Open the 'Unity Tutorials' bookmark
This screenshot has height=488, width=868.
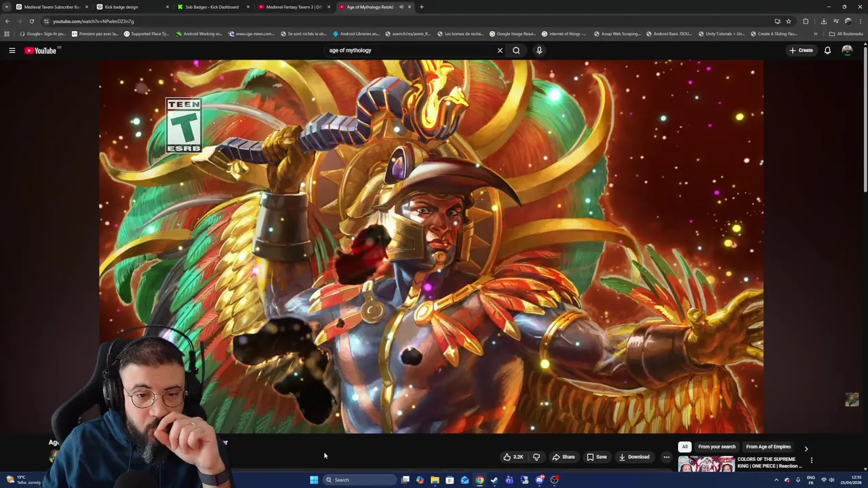tap(721, 34)
